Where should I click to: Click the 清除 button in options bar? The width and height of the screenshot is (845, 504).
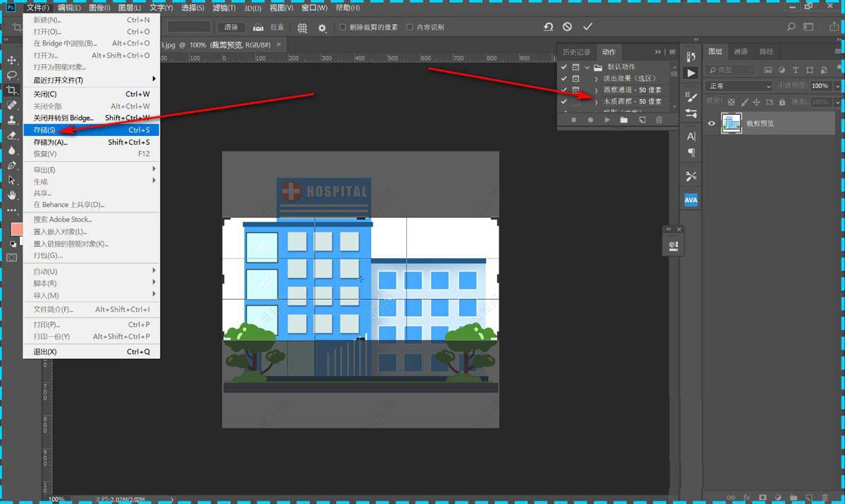click(x=231, y=27)
